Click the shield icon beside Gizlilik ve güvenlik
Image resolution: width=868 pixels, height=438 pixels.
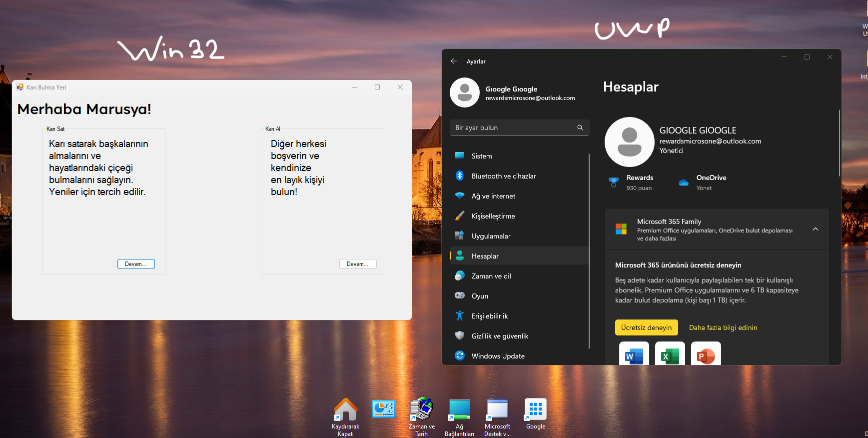click(x=460, y=335)
